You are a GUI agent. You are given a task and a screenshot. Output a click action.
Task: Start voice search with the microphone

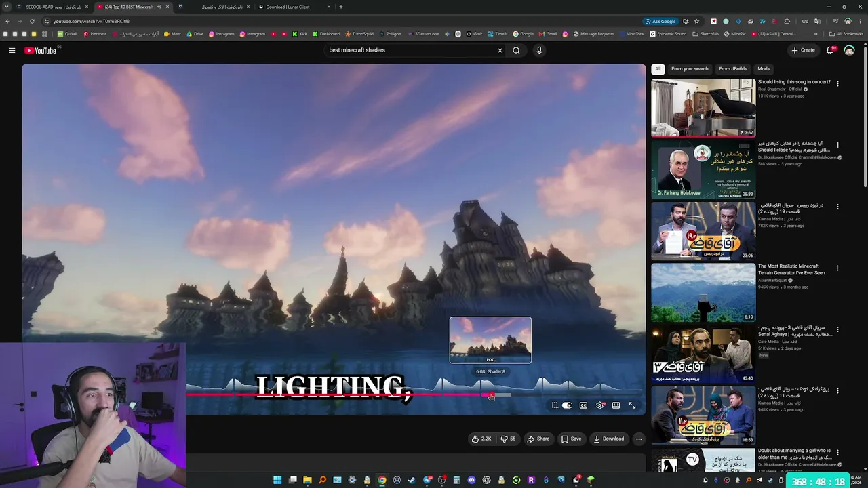(x=539, y=50)
